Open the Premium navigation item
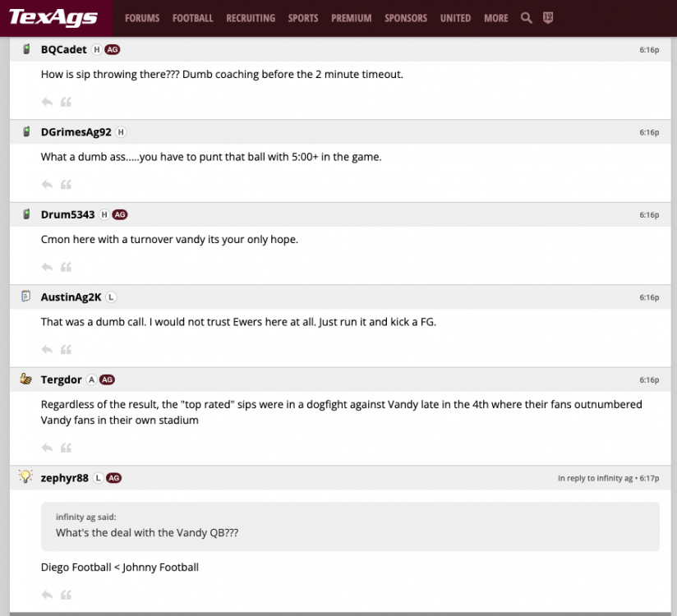Viewport: 677px width, 616px height. pyautogui.click(x=351, y=18)
